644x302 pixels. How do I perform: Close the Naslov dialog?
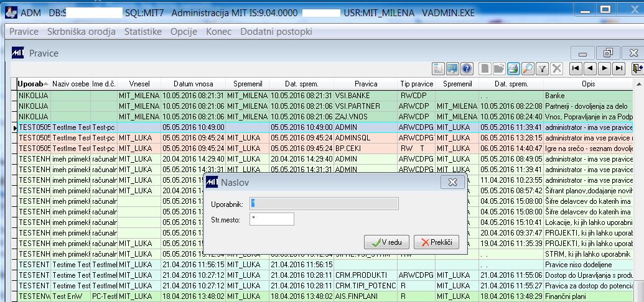coord(452,182)
